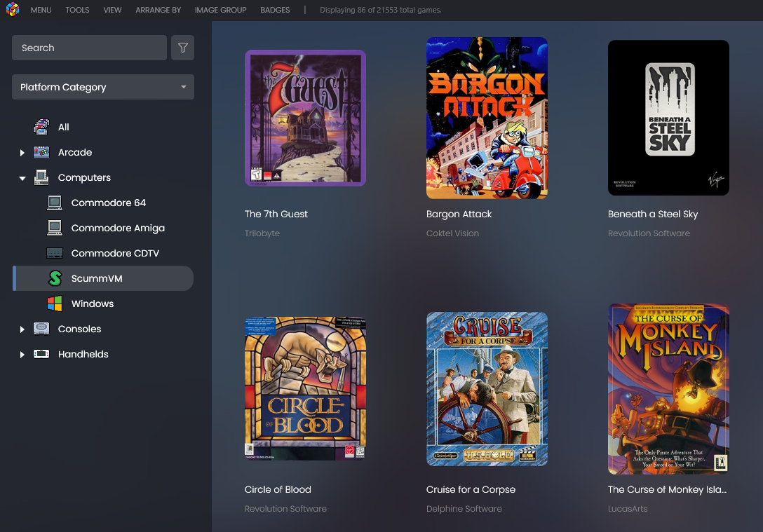
Task: Select the Circle of Blood box art
Action: tap(305, 388)
